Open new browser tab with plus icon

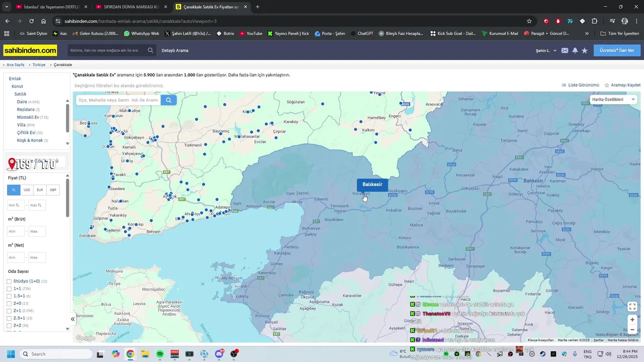click(258, 7)
